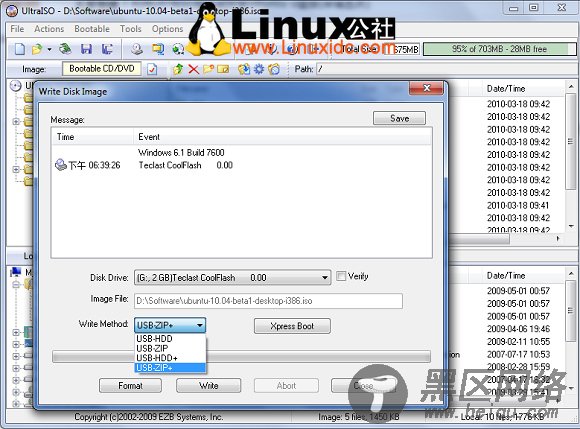
Task: Enable the Verify checkbox
Action: 341,276
